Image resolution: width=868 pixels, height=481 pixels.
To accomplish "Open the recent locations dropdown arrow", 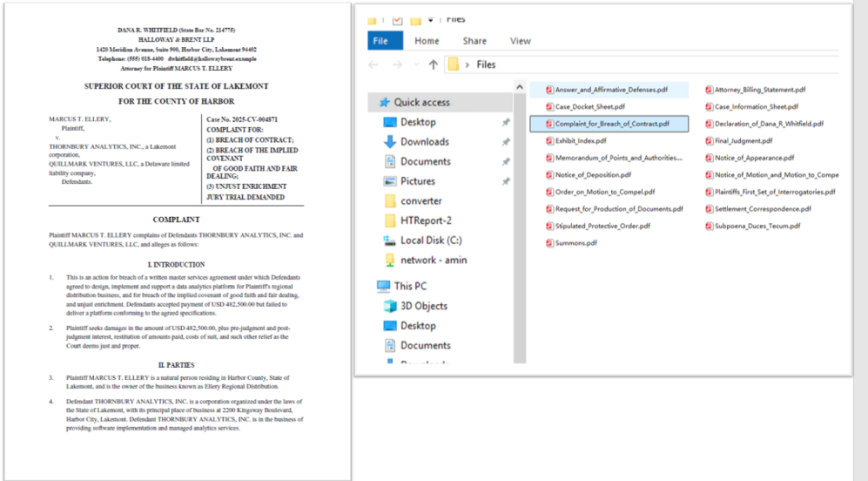I will [416, 64].
